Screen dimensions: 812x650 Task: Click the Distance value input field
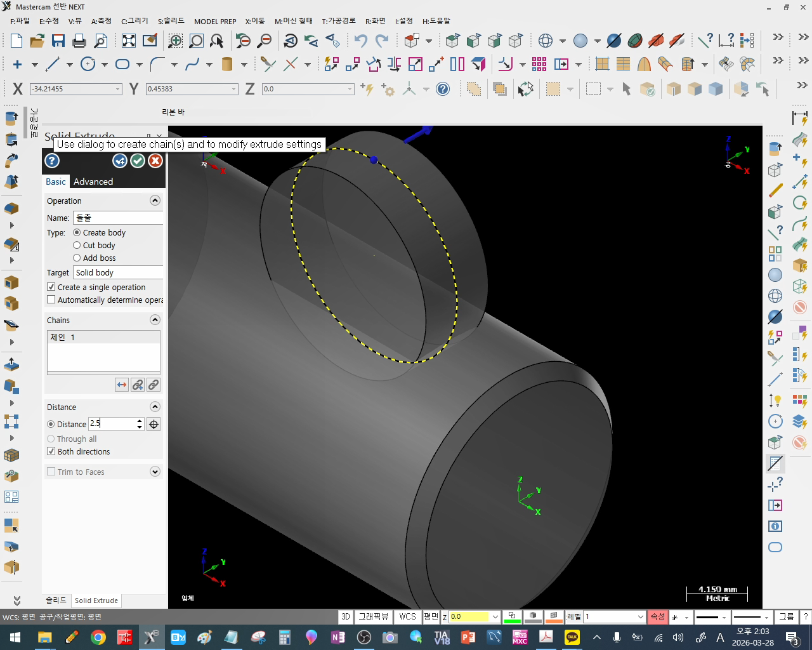[x=112, y=423]
